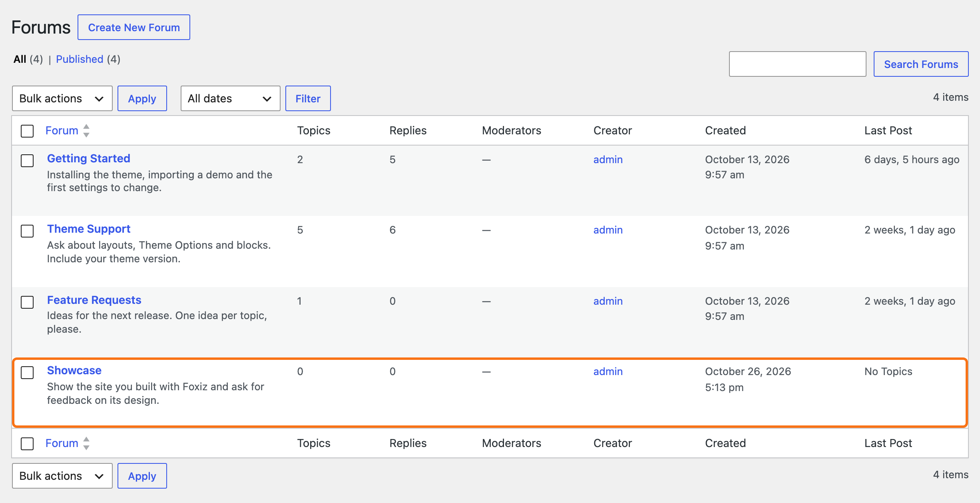This screenshot has height=503, width=980.
Task: Click the admin creator link in Theme Support row
Action: [x=608, y=230]
